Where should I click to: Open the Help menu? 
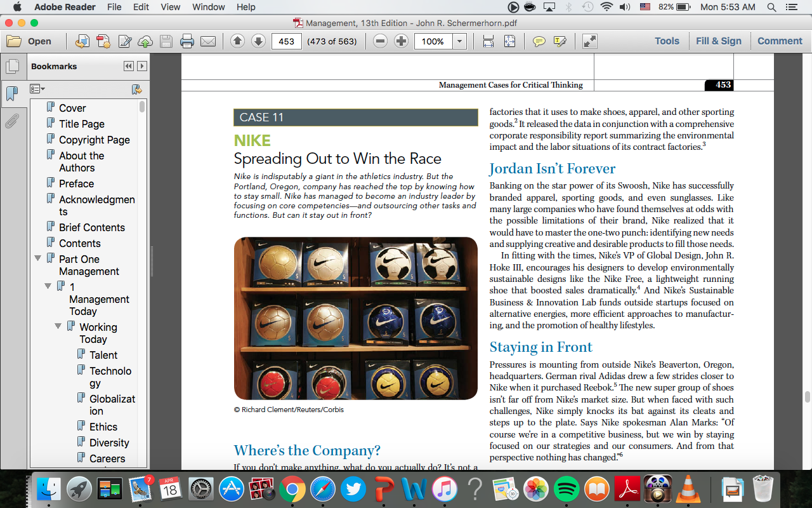pyautogui.click(x=246, y=7)
